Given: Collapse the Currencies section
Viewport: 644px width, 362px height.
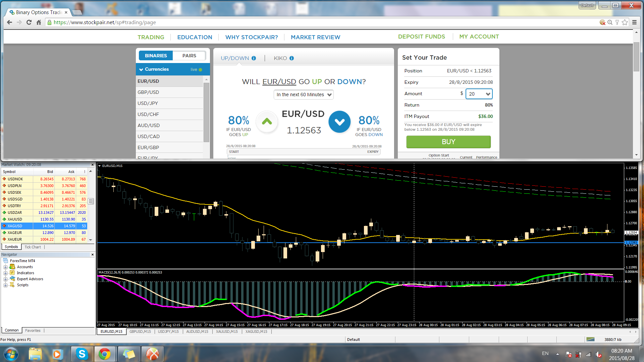Looking at the screenshot, I should click(x=141, y=69).
